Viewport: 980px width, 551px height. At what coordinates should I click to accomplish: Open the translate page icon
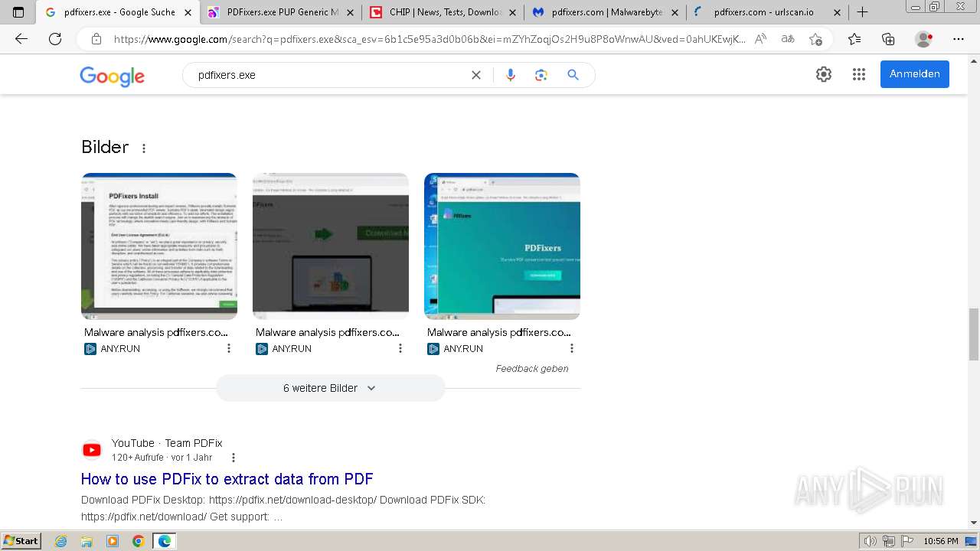pos(787,39)
